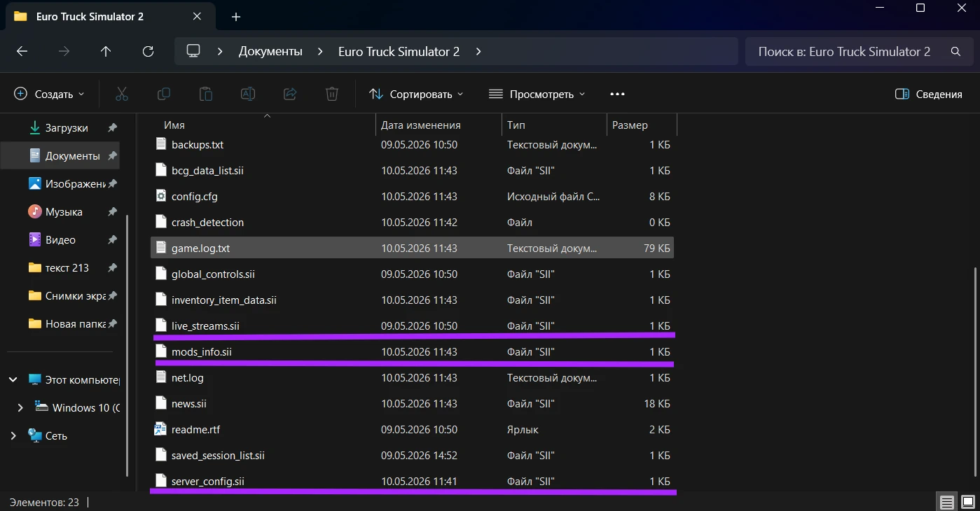This screenshot has width=980, height=511.
Task: Open the Создать dropdown menu
Action: coord(49,94)
